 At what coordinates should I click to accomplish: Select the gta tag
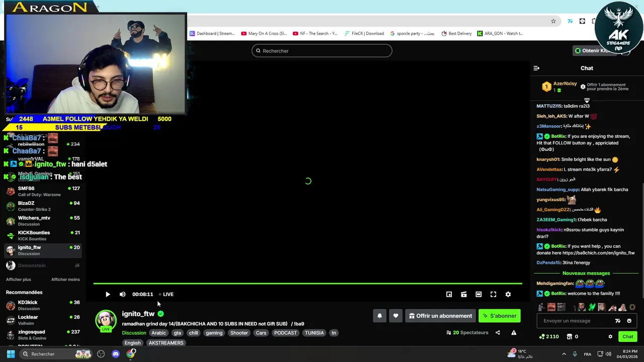pos(177,333)
